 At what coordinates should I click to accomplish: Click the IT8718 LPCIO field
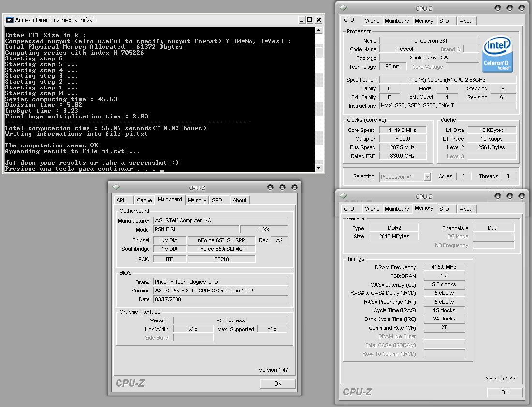point(221,259)
